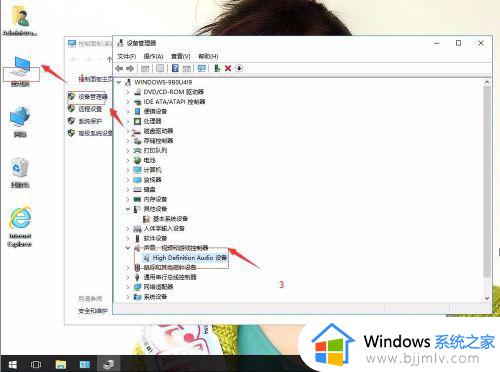
Task: Click the Forward arrow in Device Manager toolbar
Action: 130,69
